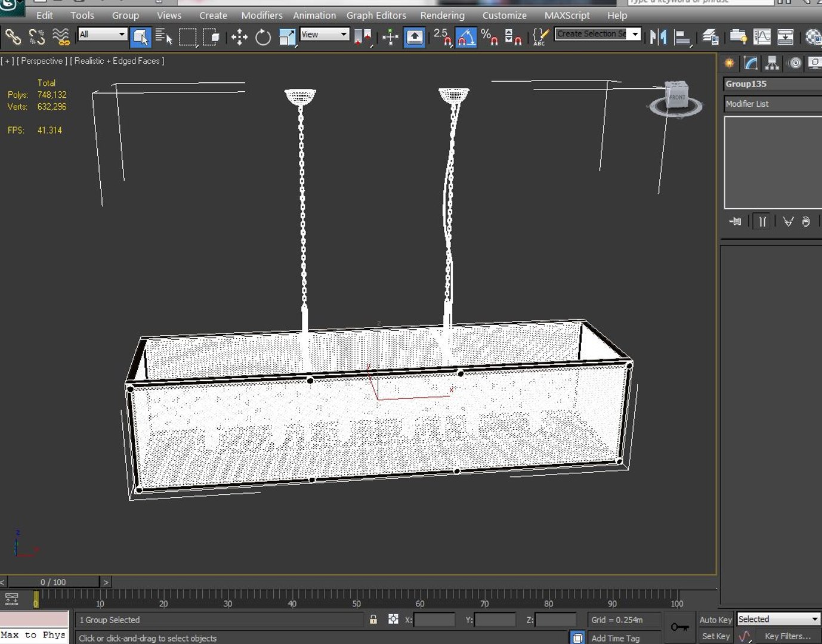
Task: Open the Edit Named Selection Sets dialog
Action: tap(540, 37)
